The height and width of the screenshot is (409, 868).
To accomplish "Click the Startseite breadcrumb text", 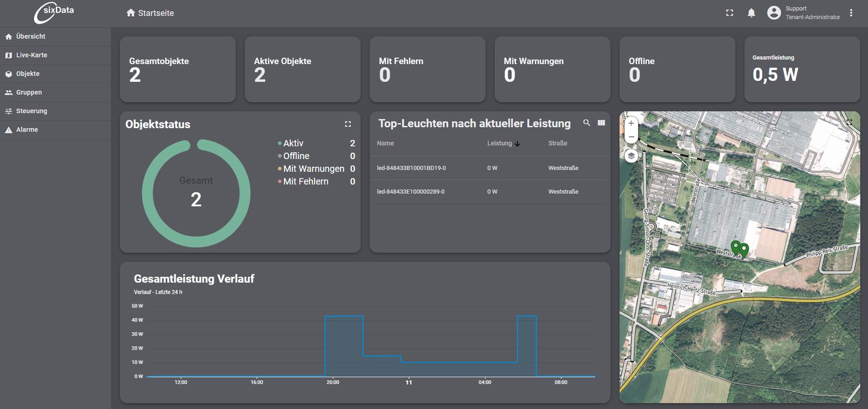I will pyautogui.click(x=156, y=13).
